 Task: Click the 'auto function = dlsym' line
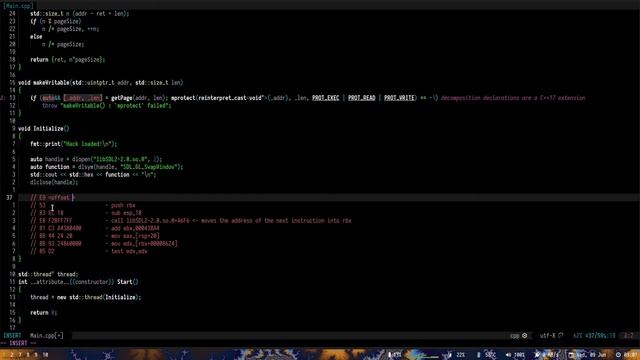click(107, 167)
